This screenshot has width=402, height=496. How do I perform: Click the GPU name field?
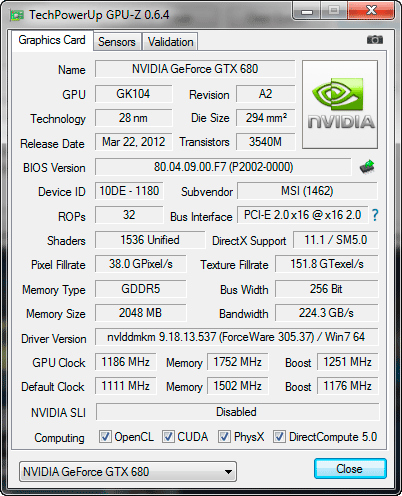[195, 69]
